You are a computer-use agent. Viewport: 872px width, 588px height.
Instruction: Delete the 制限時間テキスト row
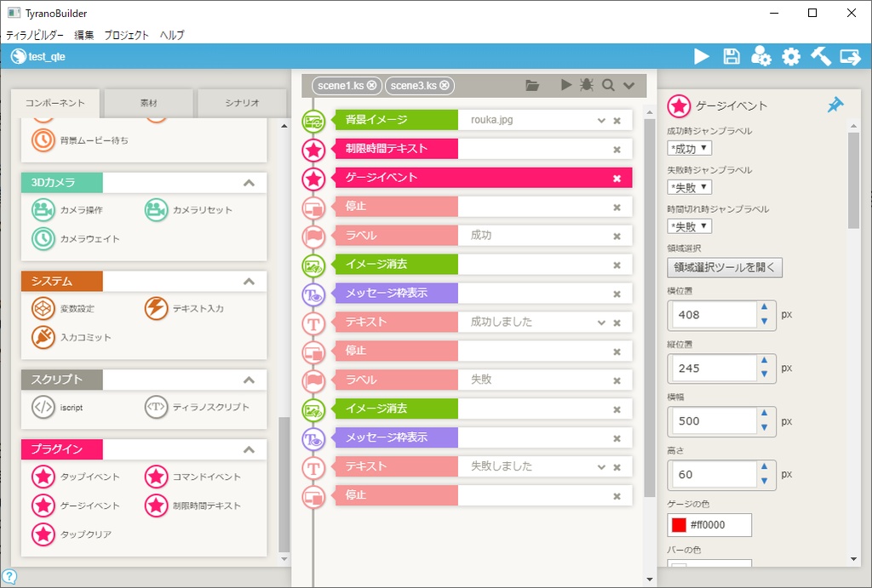[617, 150]
